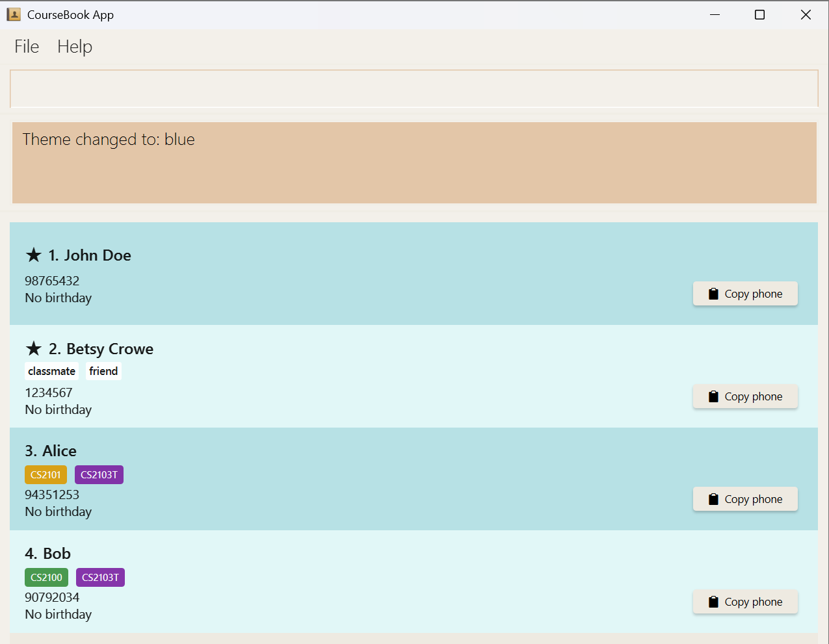The image size is (829, 644).
Task: Select the orange CS2101 tag on Alice
Action: [x=46, y=475]
